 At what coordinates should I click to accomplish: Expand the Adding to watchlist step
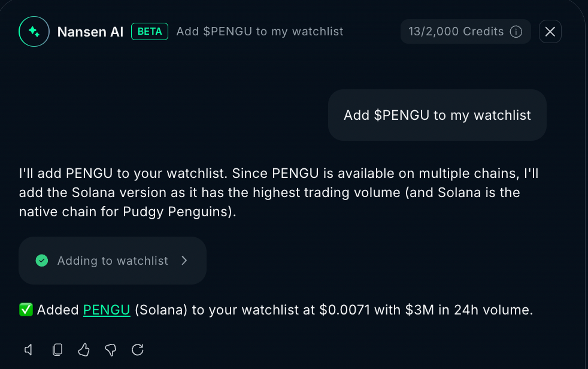[x=113, y=261]
